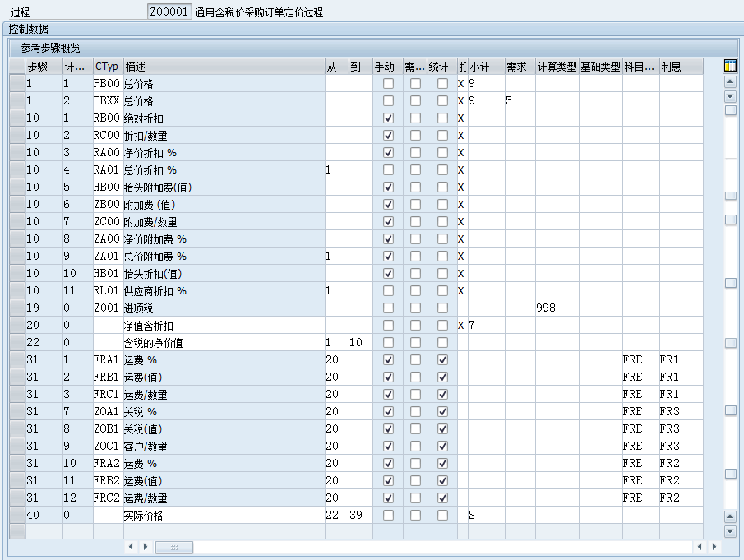The width and height of the screenshot is (744, 560).
Task: Click calculation type cell 998
Action: tap(557, 308)
